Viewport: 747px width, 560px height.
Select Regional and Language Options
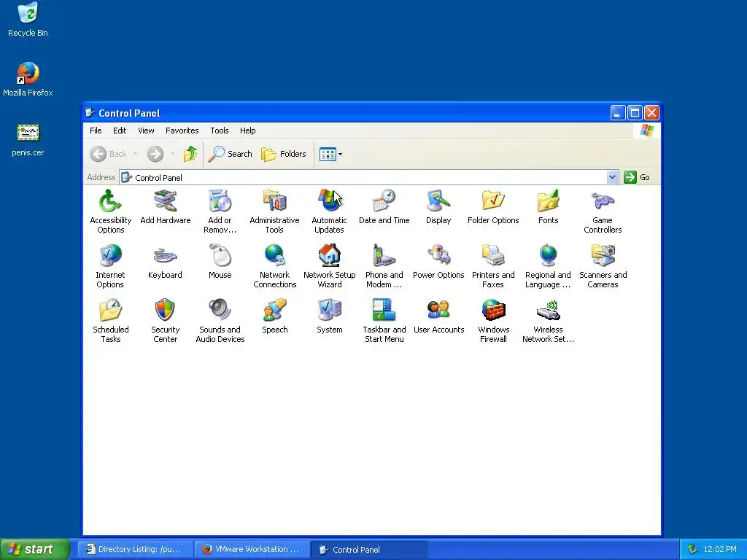(548, 266)
